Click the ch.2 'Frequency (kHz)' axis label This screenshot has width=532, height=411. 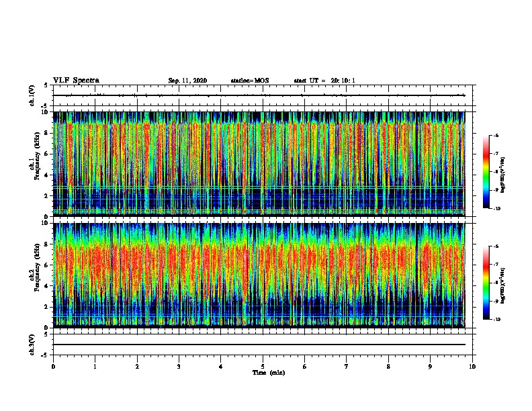pyautogui.click(x=37, y=267)
